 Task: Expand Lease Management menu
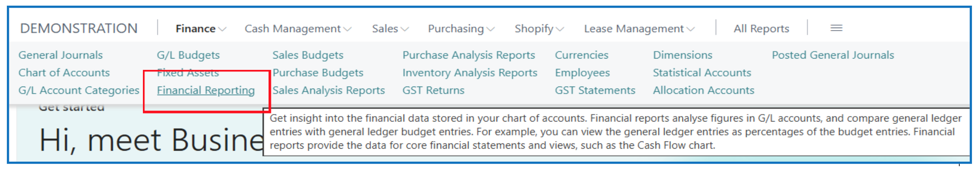[x=639, y=29]
